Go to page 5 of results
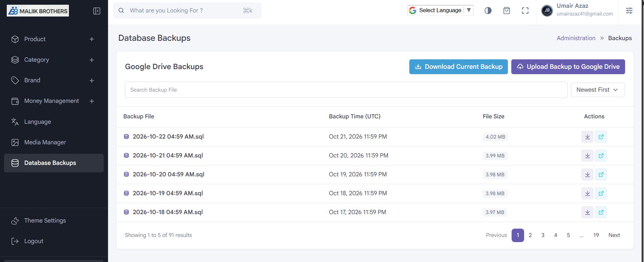644x262 pixels. coord(568,235)
